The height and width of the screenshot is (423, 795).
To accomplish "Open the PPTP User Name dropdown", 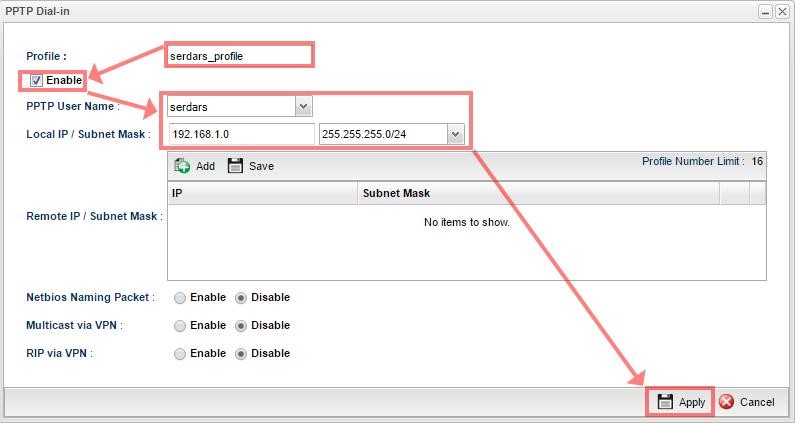I will click(x=304, y=106).
